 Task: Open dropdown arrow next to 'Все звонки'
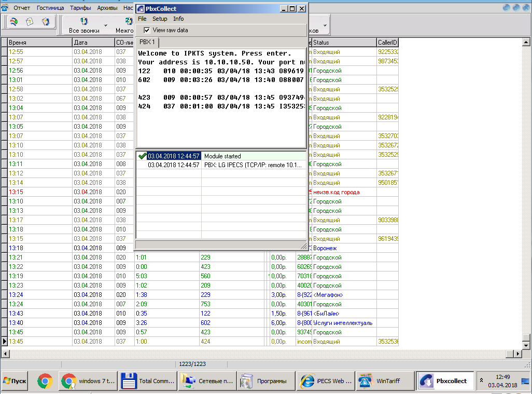click(x=106, y=25)
